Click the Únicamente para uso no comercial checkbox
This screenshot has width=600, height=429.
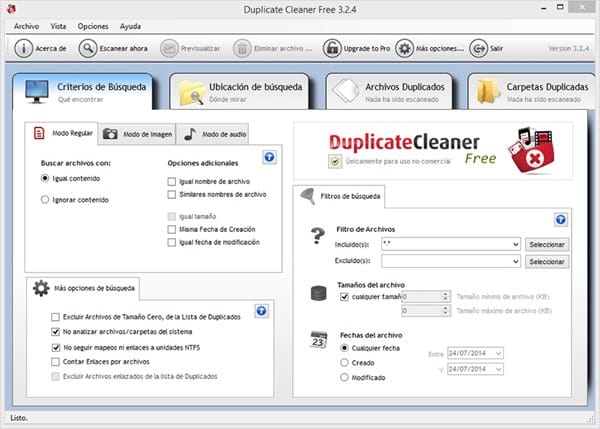(x=335, y=161)
